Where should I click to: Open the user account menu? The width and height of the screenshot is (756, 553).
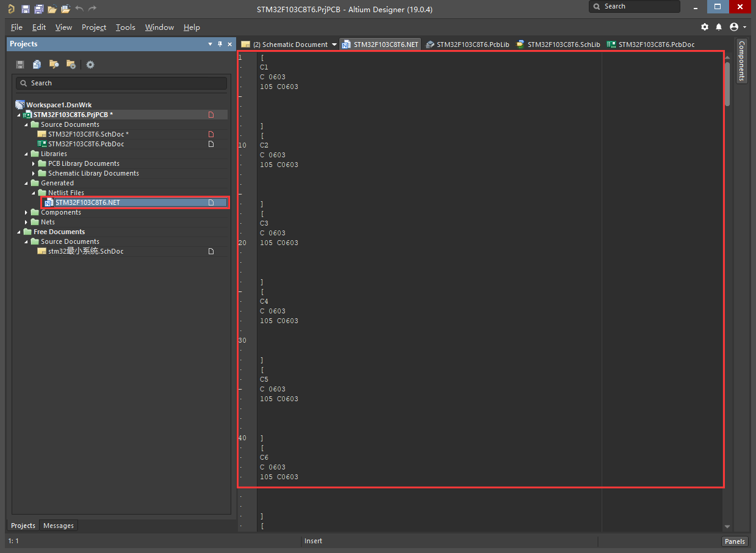(738, 27)
